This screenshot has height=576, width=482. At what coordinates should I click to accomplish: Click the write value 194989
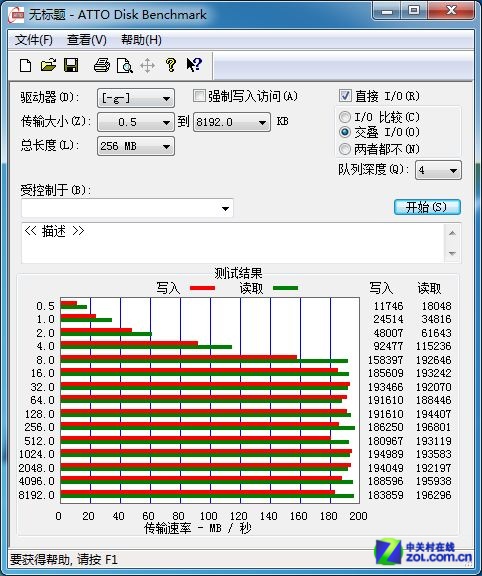[385, 454]
